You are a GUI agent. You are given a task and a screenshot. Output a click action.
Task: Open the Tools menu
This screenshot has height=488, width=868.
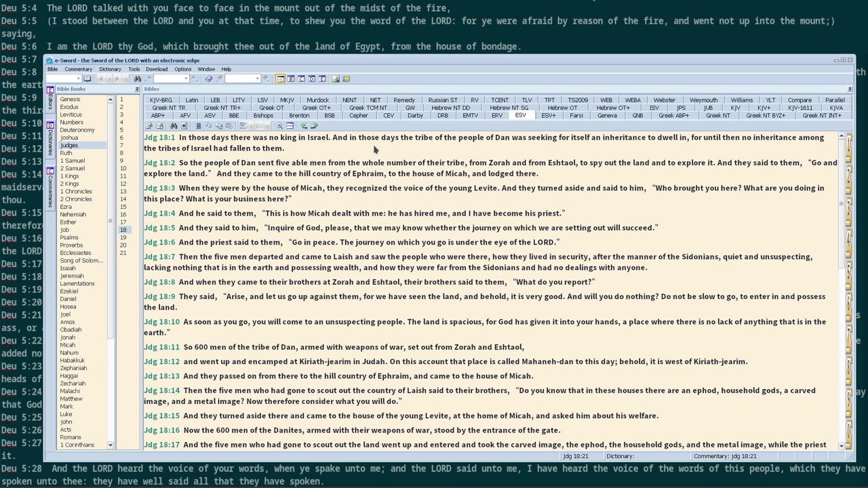pos(134,69)
